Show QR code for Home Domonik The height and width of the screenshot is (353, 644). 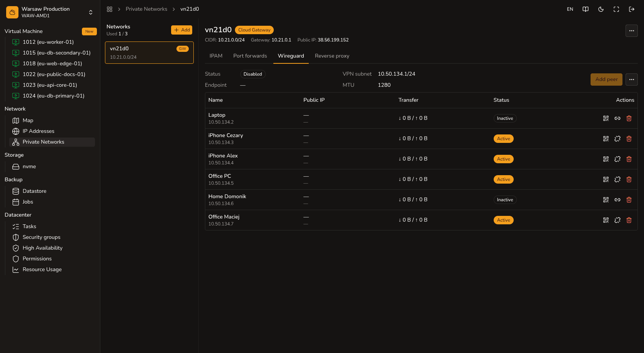click(x=606, y=200)
